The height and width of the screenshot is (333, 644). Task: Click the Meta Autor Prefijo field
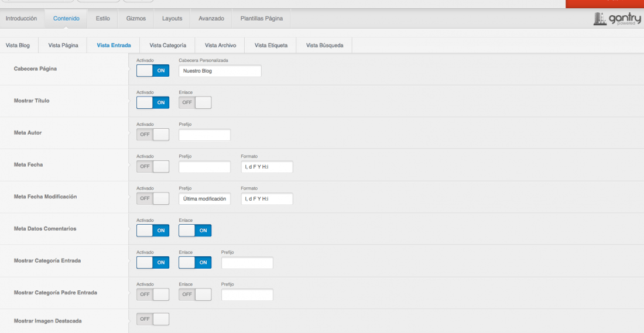coord(204,135)
